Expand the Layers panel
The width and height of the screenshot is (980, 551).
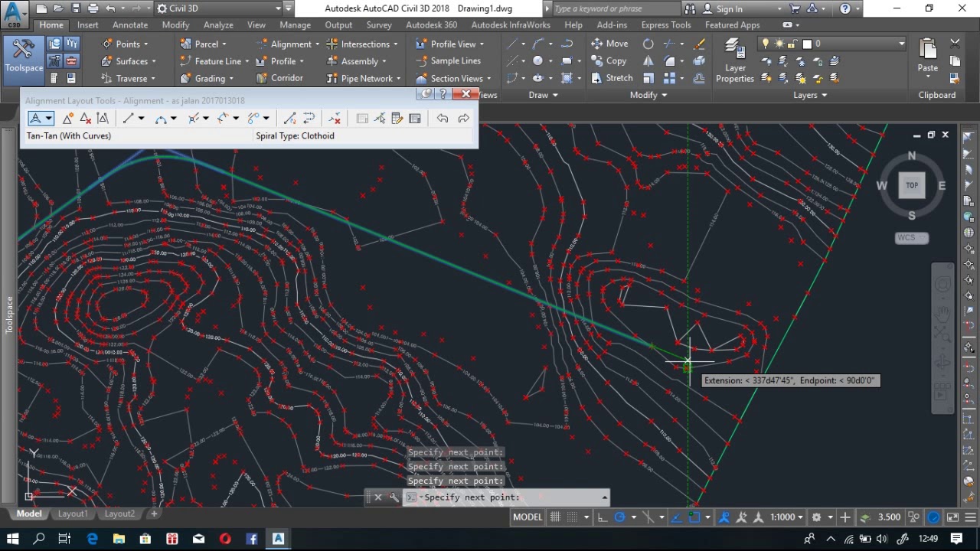[810, 95]
